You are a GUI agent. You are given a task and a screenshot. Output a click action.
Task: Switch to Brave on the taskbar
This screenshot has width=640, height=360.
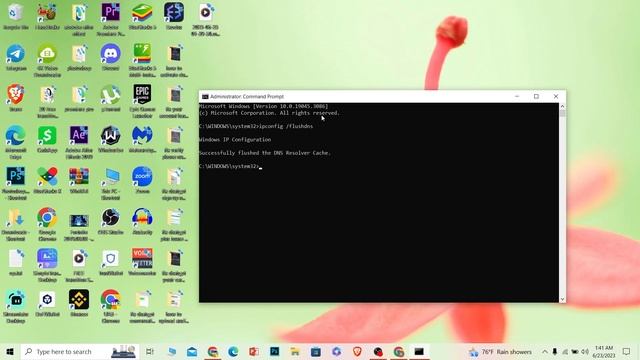click(357, 351)
